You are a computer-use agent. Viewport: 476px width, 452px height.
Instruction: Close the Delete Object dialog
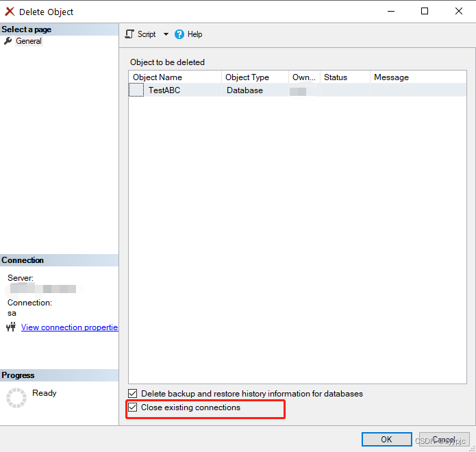point(459,11)
